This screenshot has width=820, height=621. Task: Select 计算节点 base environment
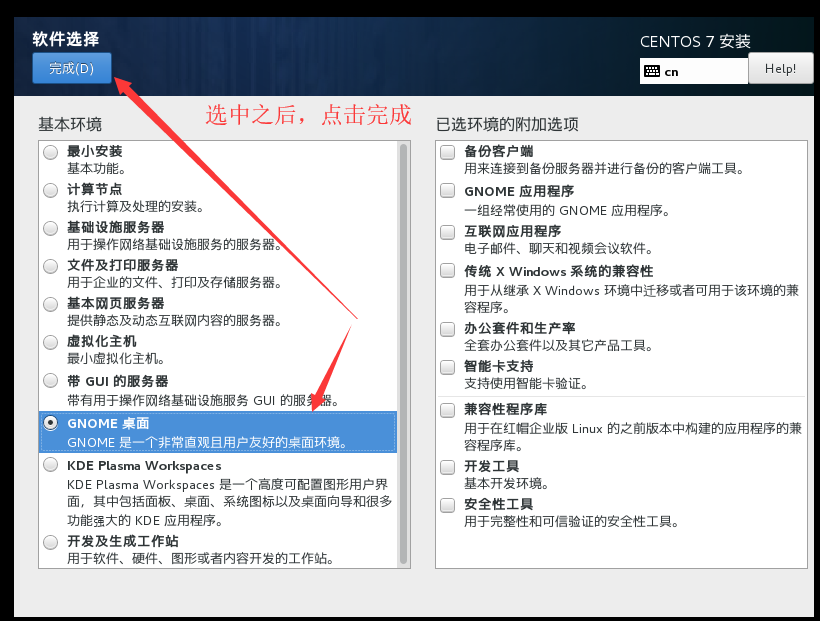point(50,190)
